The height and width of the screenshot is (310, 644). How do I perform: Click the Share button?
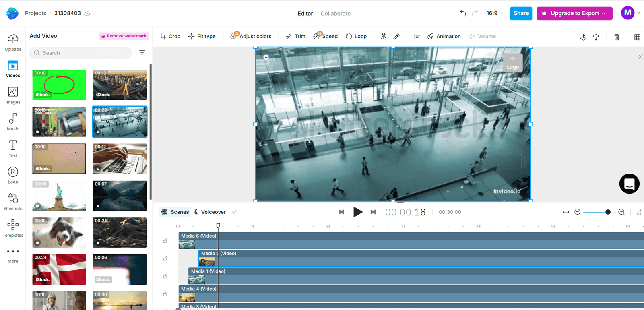521,13
